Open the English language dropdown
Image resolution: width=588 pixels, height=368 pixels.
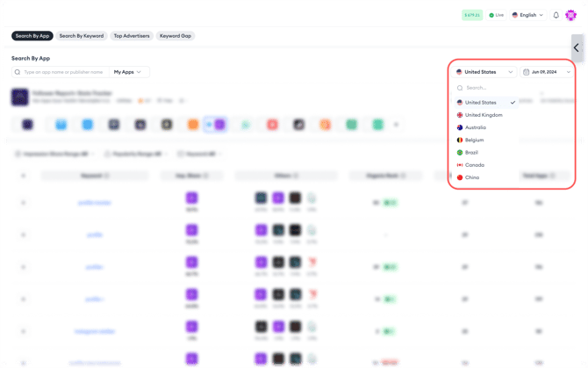(x=527, y=15)
